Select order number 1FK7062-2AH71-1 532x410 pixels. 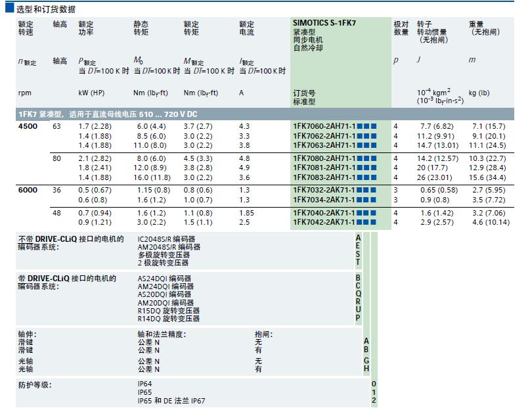point(323,136)
